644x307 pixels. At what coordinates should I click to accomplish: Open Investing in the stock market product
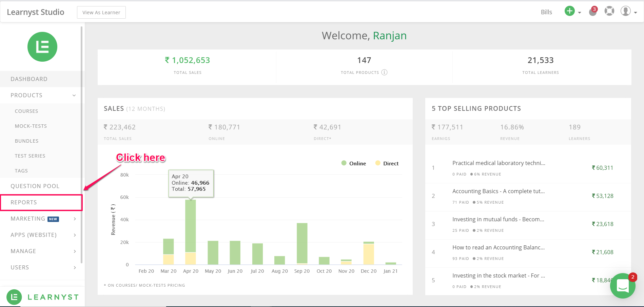coord(499,275)
